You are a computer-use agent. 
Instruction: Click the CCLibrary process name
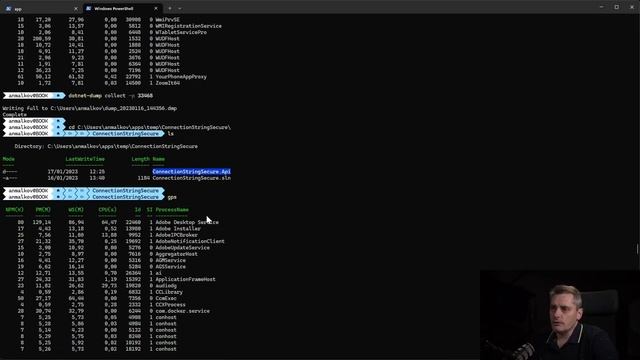[x=169, y=292]
